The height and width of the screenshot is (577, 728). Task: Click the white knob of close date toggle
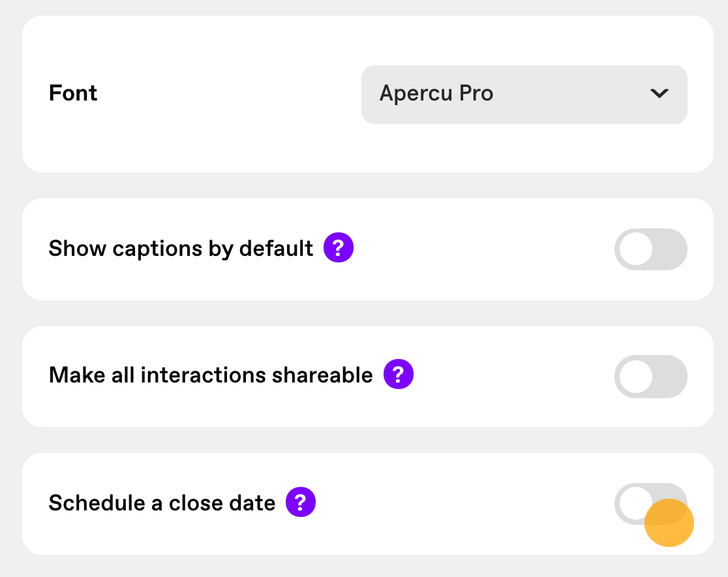point(634,504)
